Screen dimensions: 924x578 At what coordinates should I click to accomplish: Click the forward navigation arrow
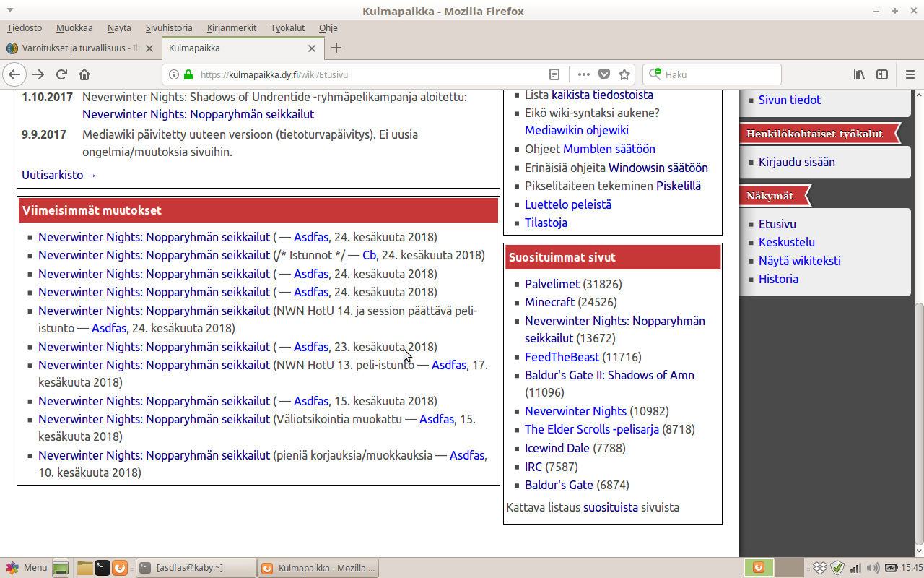point(38,74)
